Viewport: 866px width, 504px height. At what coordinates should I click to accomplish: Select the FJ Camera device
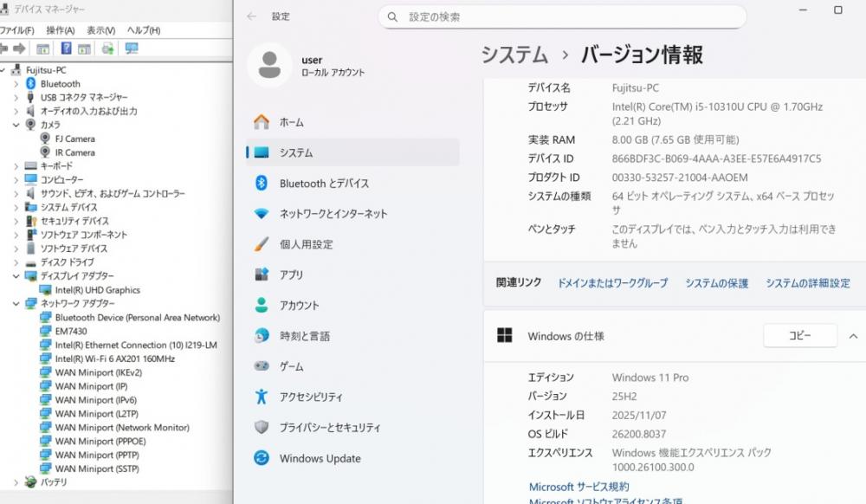[74, 139]
